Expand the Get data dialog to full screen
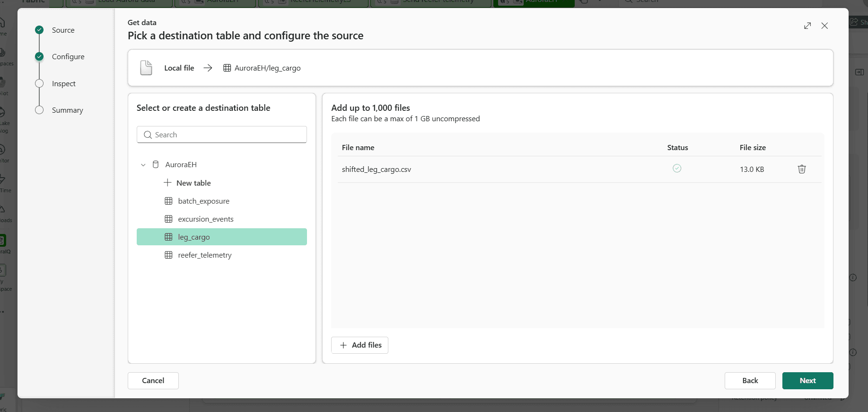 (807, 26)
